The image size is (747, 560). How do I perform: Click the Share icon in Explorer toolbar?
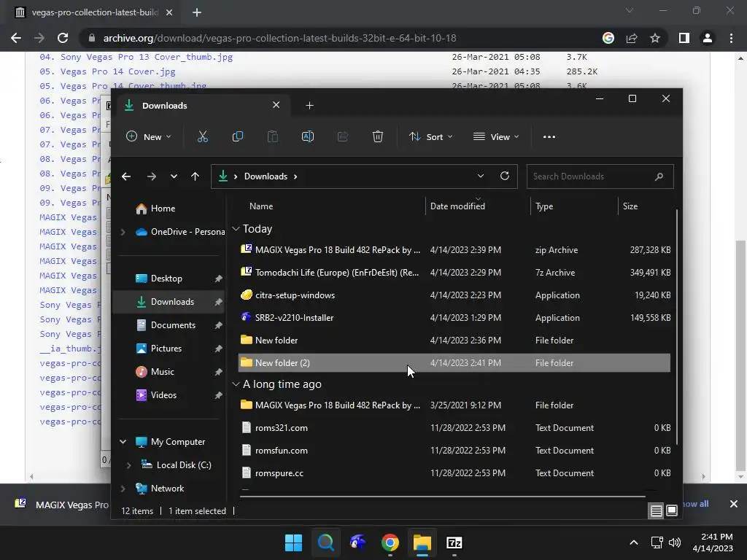pos(343,137)
